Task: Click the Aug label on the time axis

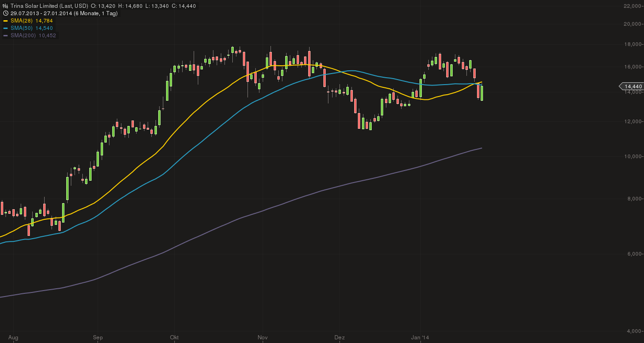Action: coord(13,338)
